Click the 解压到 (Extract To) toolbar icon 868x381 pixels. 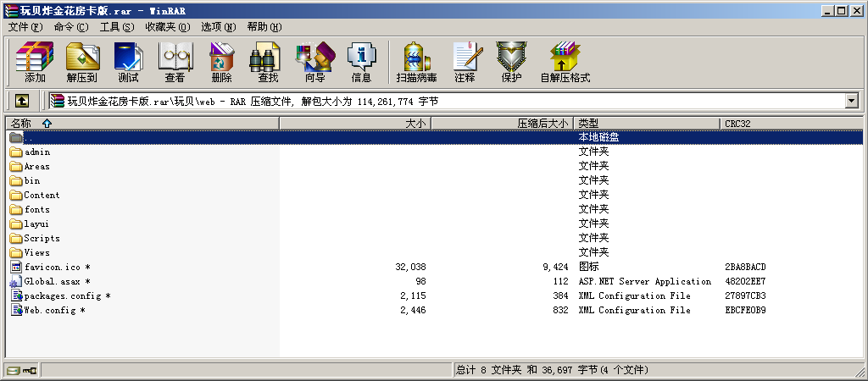(x=82, y=62)
